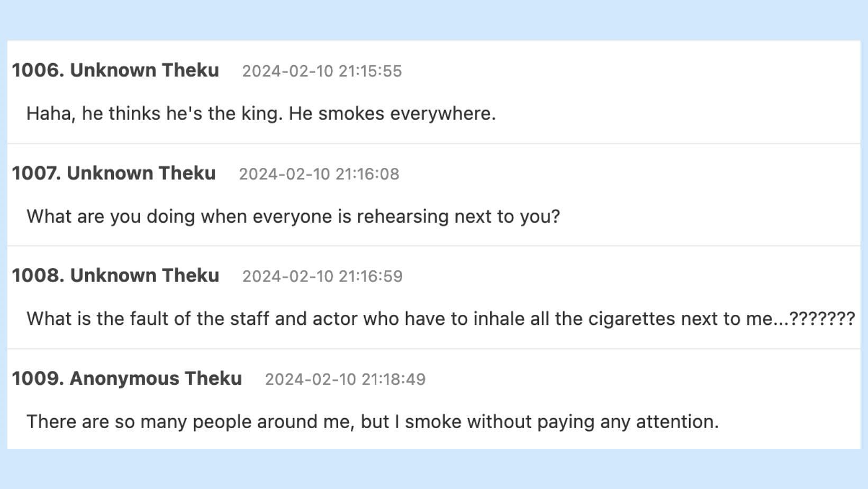Open the Anonymous Theku author name
This screenshot has height=489, width=868.
pos(156,379)
